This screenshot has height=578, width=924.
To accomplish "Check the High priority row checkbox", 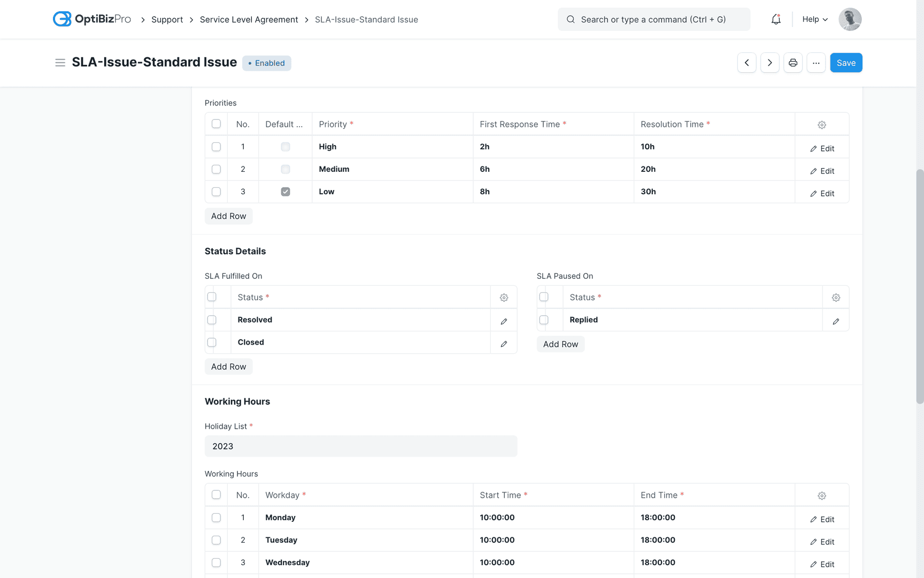I will tap(216, 147).
